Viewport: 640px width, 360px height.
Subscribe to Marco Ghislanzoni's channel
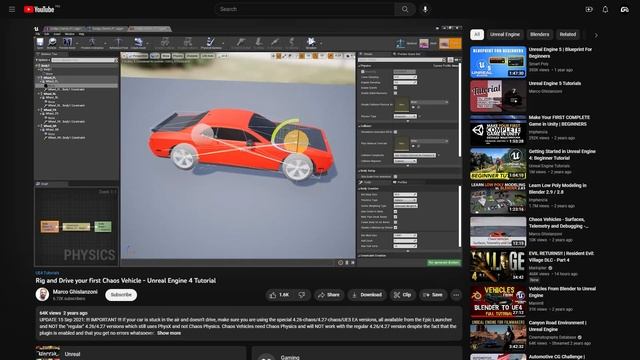(121, 295)
